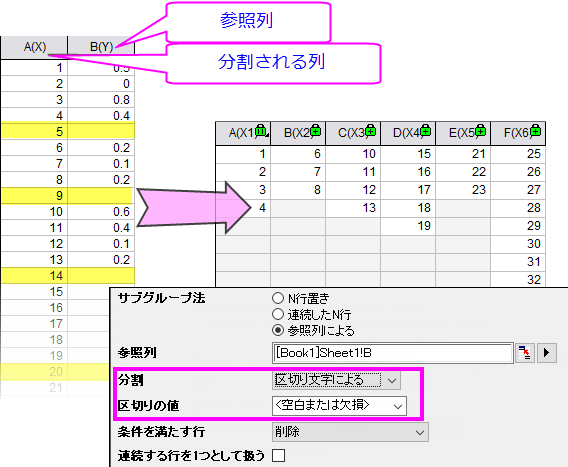
Task: Click the 参照列 input field
Action: coord(392,353)
